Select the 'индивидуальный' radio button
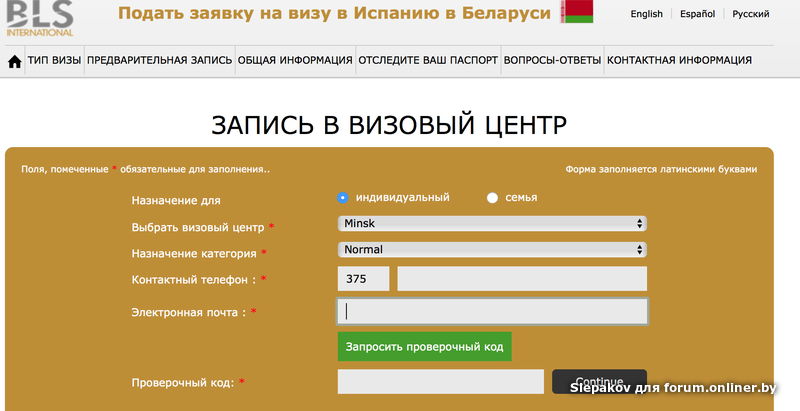 pos(343,197)
